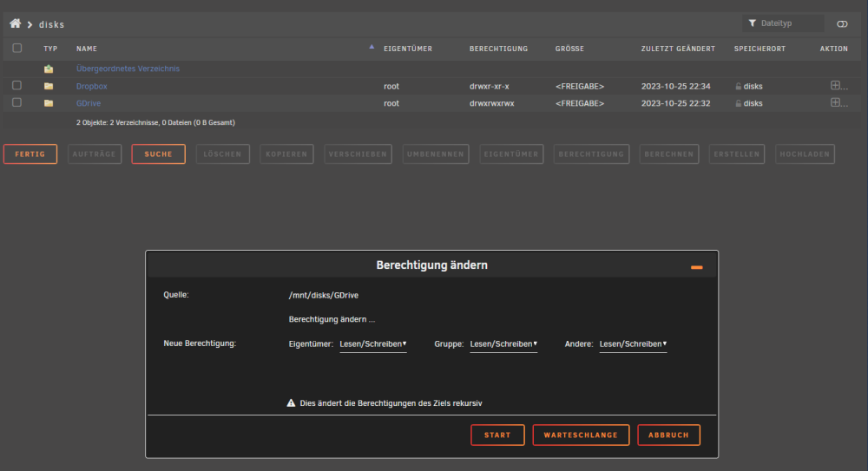Click the parent directory folder icon
This screenshot has width=868, height=471.
tap(49, 69)
